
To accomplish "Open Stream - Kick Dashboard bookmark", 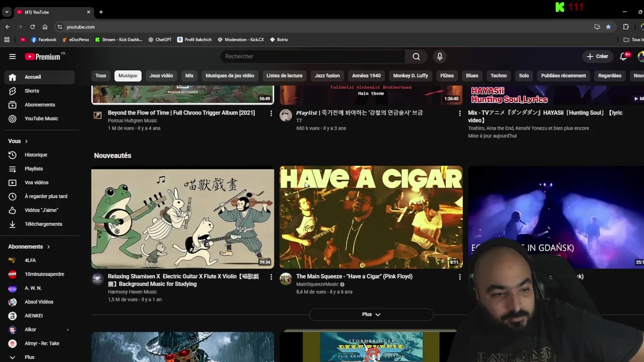I will tap(119, 40).
